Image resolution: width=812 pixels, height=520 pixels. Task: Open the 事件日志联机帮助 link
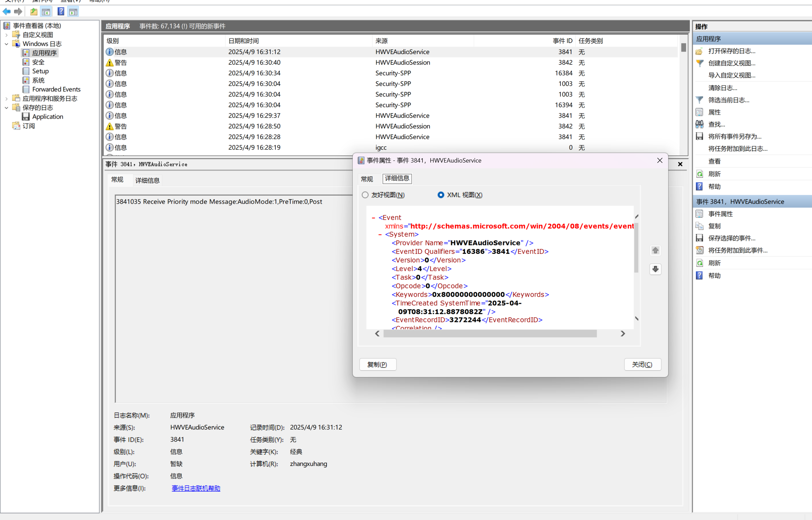click(196, 488)
